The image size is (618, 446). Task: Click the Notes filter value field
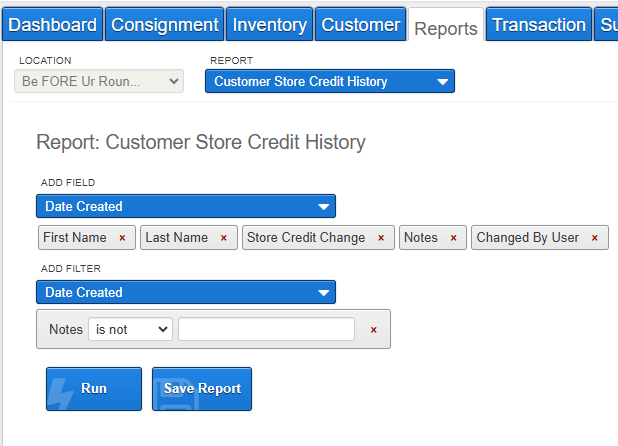[x=266, y=329]
